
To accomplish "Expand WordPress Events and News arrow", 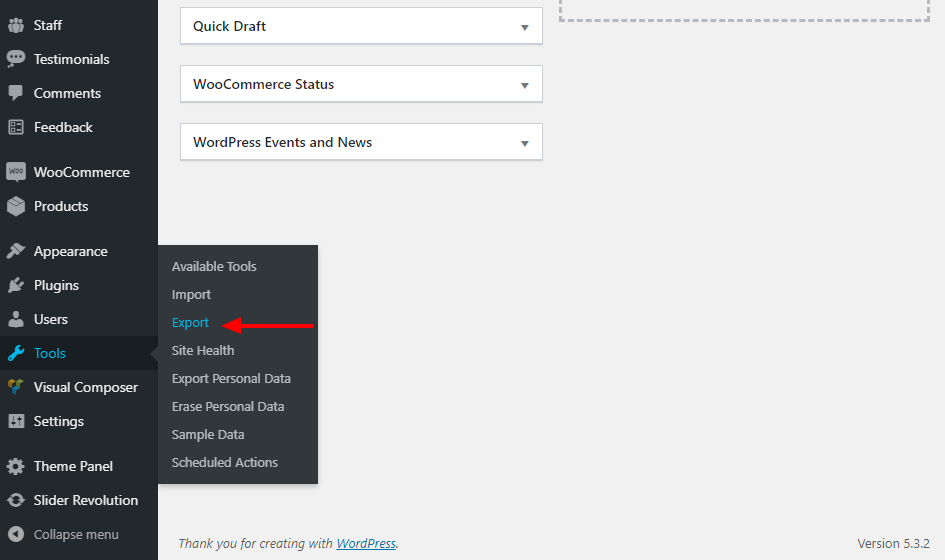I will (x=524, y=143).
